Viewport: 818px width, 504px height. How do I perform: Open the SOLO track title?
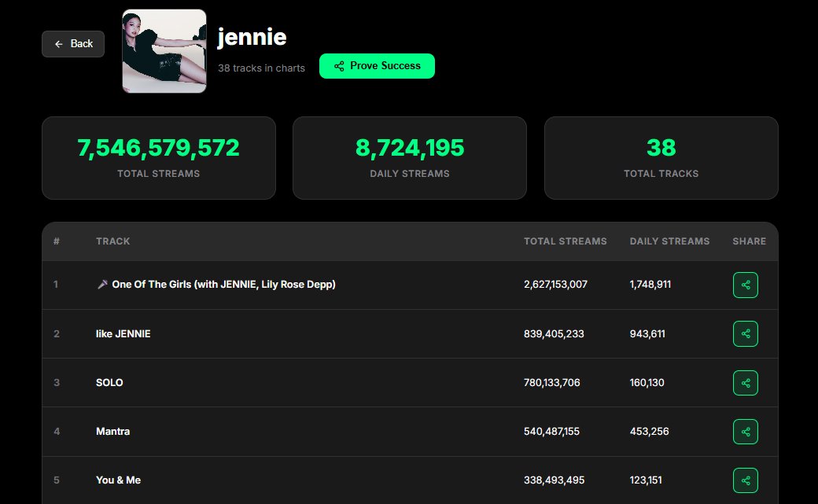point(109,382)
